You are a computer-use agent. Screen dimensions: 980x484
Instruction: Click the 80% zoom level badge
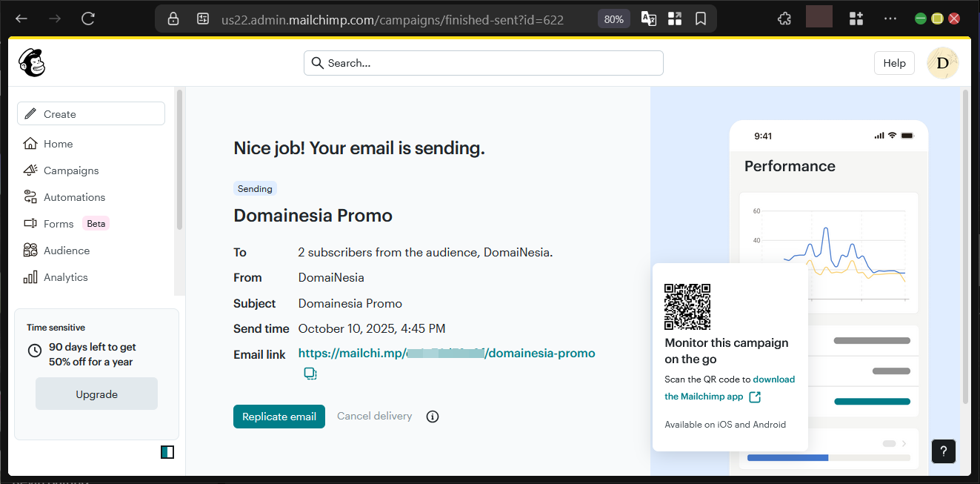point(613,19)
